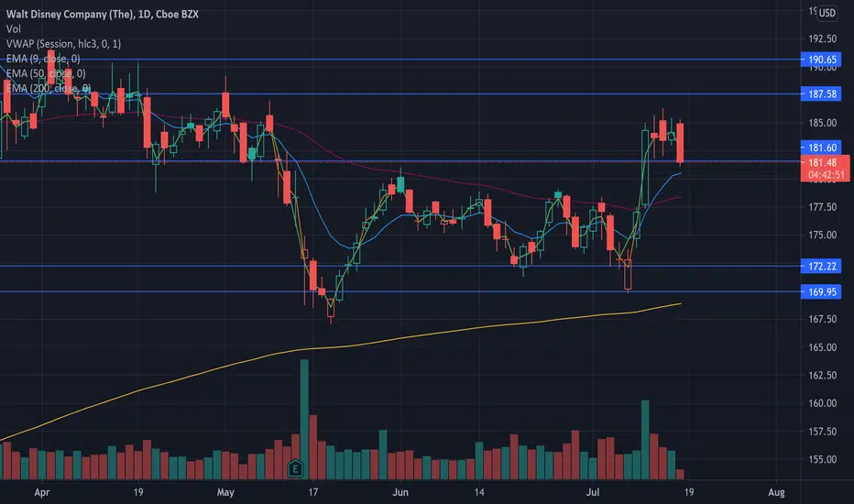Click the USD currency button
The height and width of the screenshot is (504, 854).
point(827,13)
